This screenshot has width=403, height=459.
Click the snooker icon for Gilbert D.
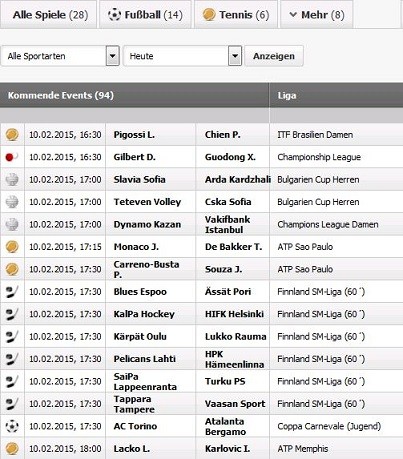[11, 157]
